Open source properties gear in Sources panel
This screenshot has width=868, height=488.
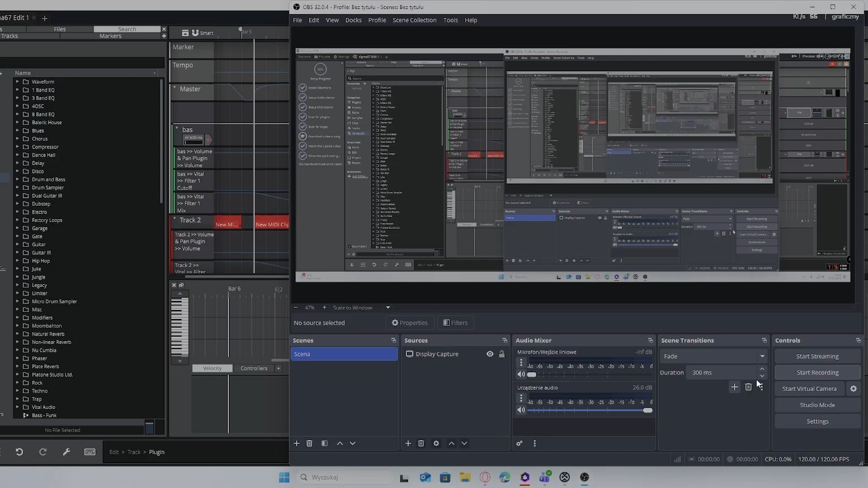click(x=436, y=443)
